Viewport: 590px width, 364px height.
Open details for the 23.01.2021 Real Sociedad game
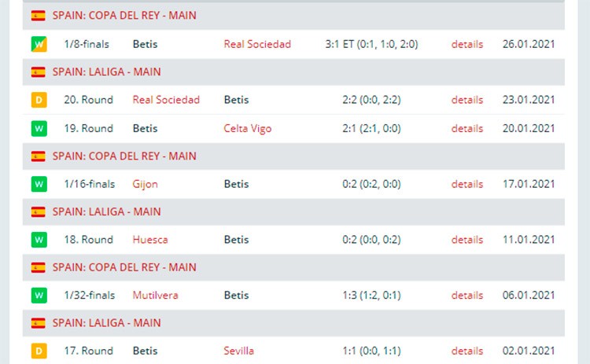click(467, 100)
